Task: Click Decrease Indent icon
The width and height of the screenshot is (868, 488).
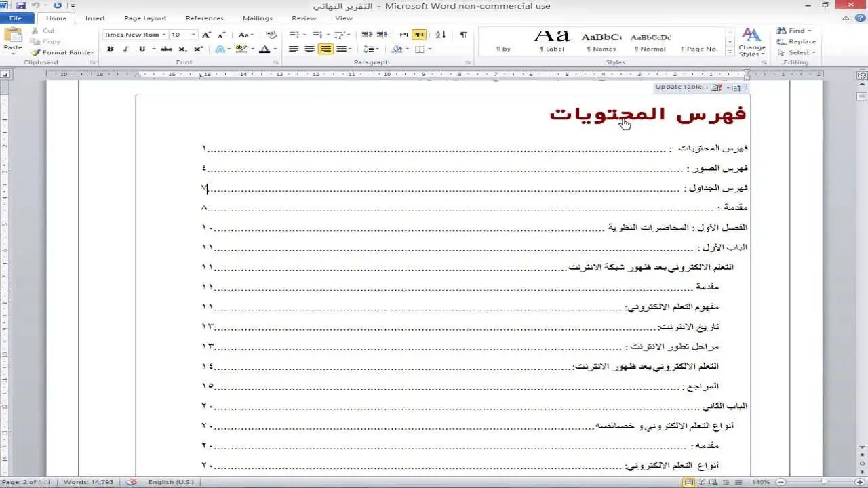Action: [367, 35]
